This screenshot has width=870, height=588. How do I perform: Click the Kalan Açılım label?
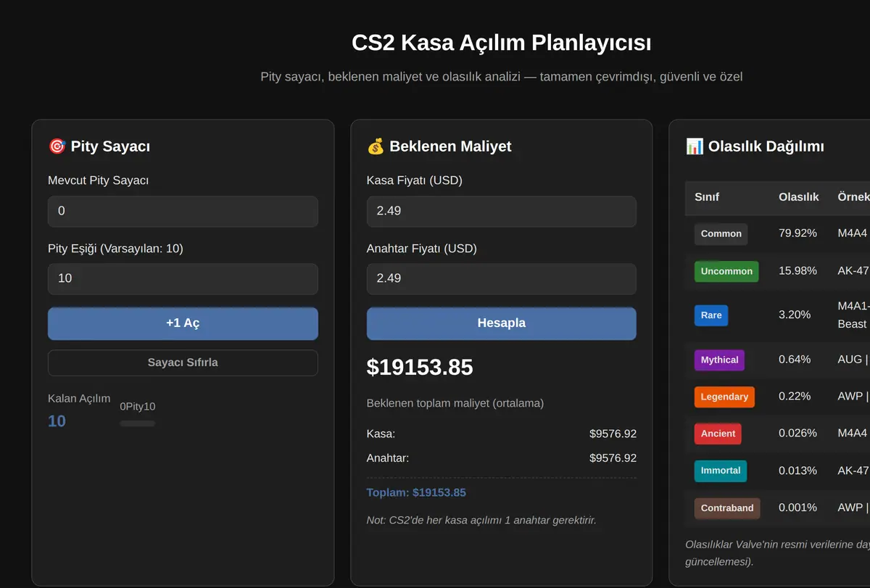pyautogui.click(x=79, y=399)
